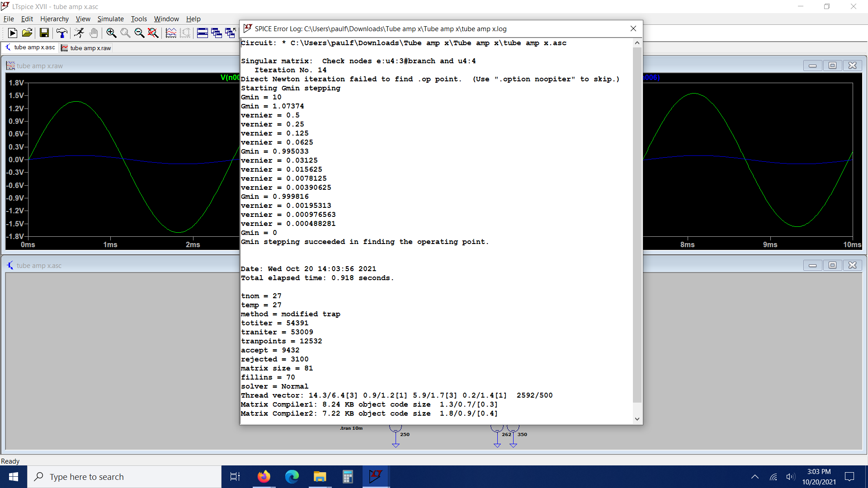Click the greyed Pick Visible Traces icon
Viewport: 868px width, 488px height.
point(185,33)
